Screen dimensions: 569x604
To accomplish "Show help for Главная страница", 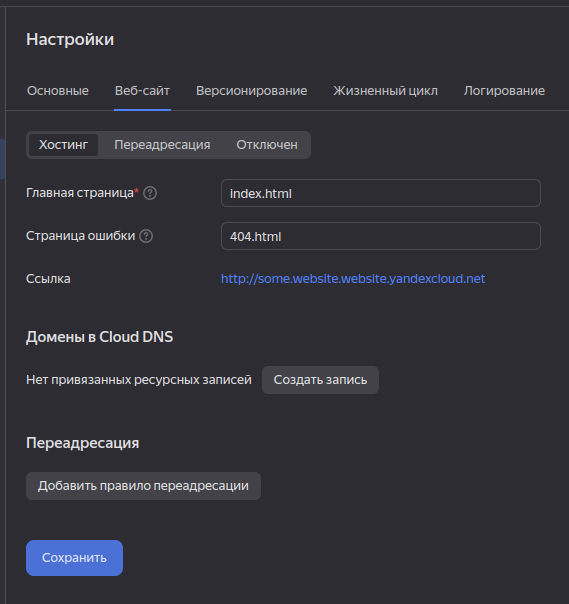I will click(x=150, y=193).
